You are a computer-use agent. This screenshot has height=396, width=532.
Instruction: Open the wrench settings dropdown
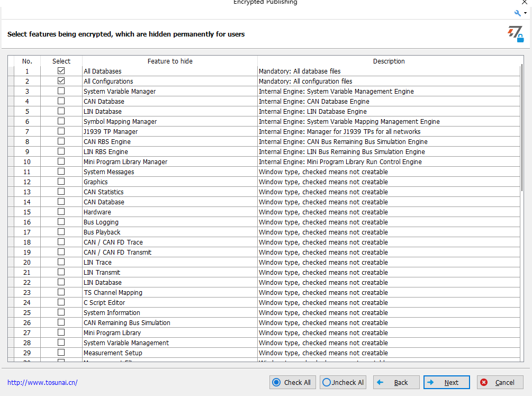(520, 13)
